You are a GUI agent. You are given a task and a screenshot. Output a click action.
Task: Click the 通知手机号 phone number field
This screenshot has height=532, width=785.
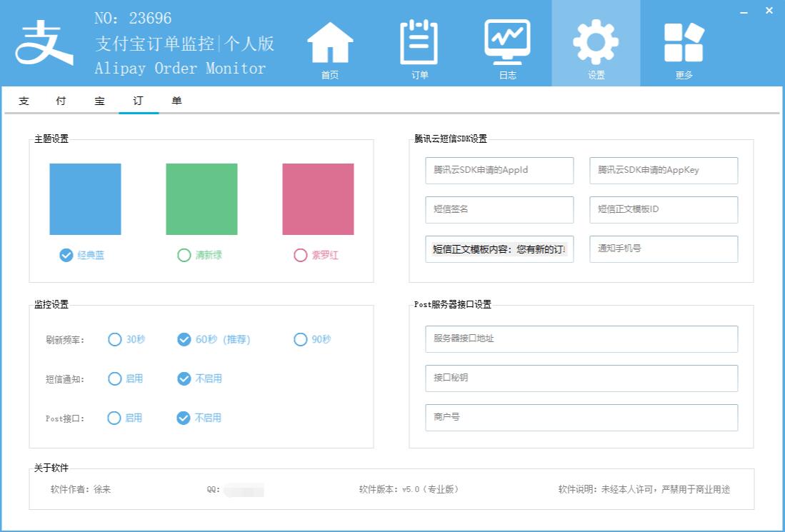tap(663, 249)
